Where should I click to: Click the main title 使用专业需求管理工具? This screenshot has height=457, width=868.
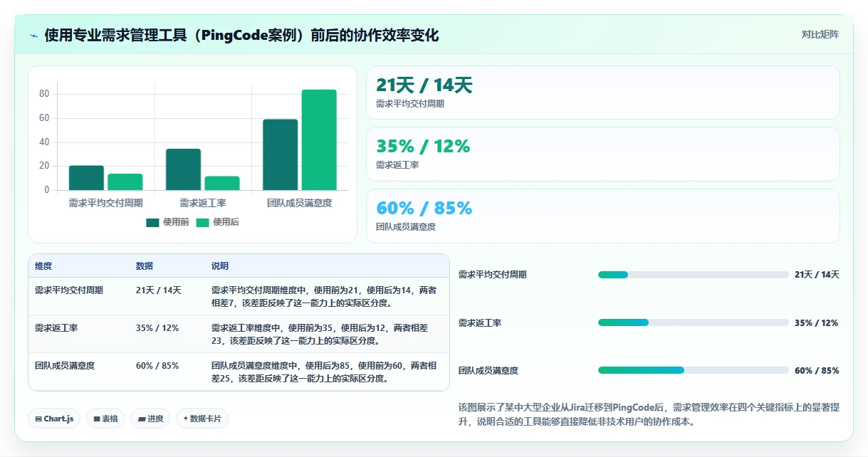[241, 35]
